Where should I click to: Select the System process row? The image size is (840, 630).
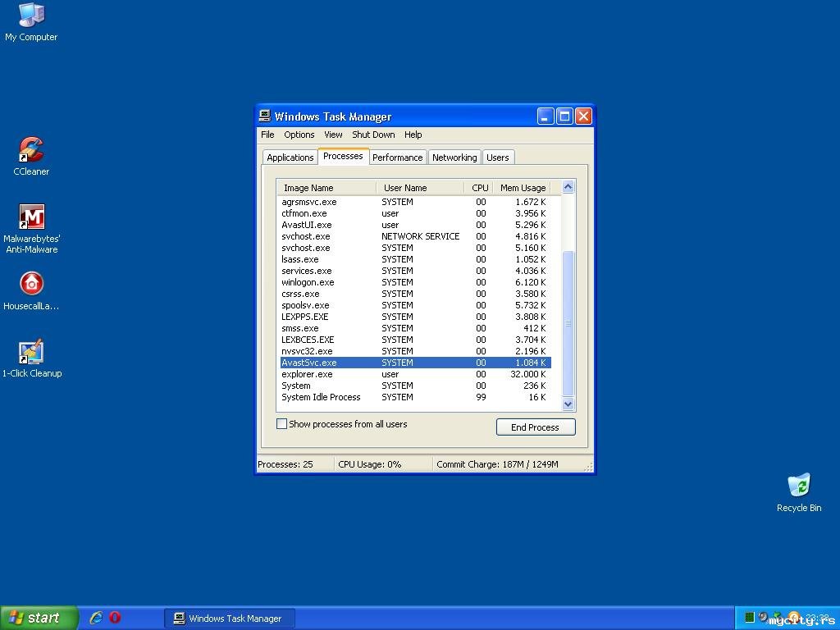point(415,386)
